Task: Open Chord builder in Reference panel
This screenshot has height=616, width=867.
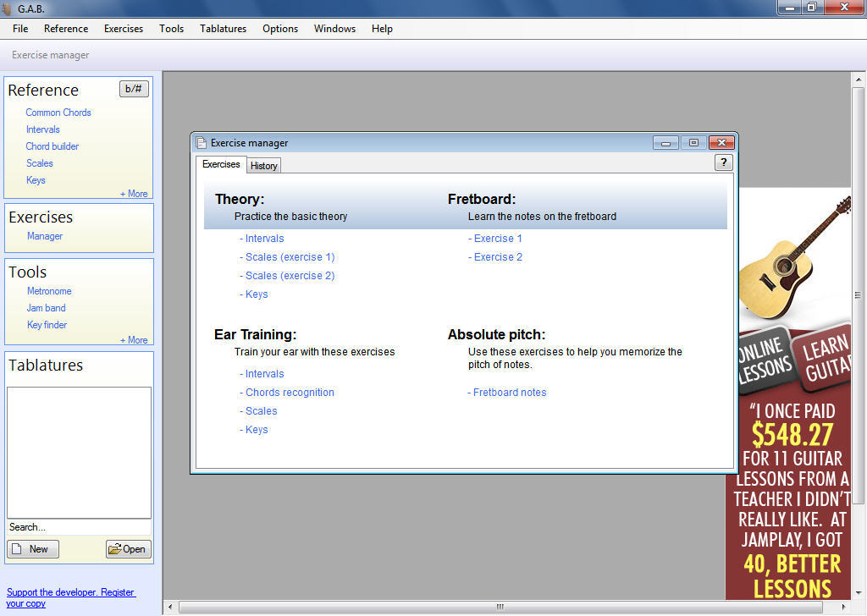Action: pos(52,146)
